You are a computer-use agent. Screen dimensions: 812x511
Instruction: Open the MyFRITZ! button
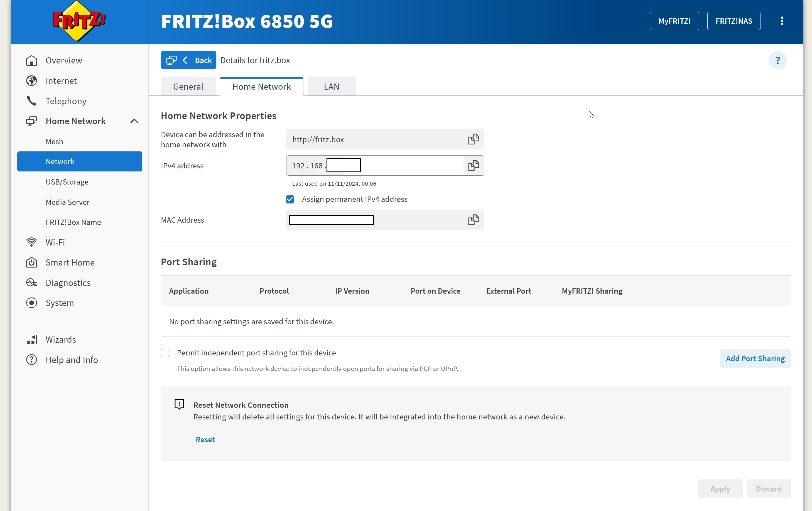coord(674,21)
